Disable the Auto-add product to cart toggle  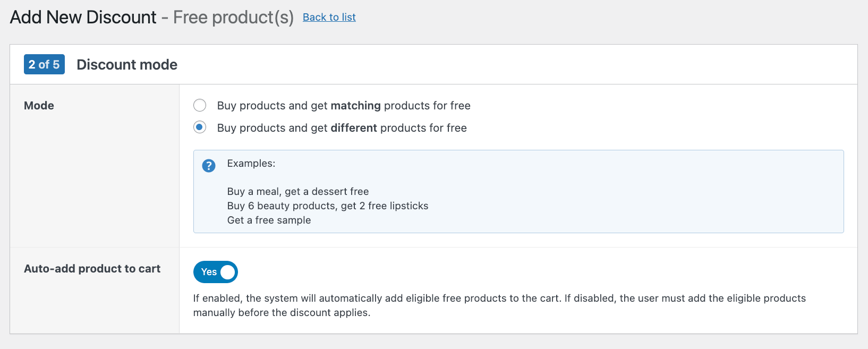pos(215,272)
